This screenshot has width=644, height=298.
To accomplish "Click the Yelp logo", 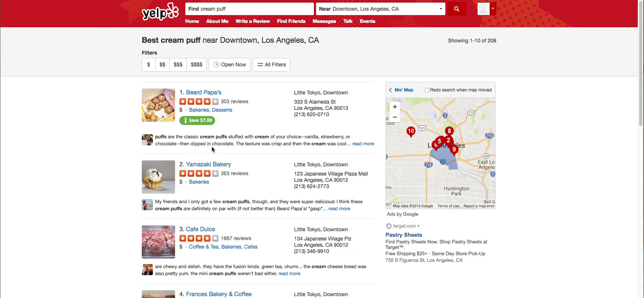I will tap(160, 12).
